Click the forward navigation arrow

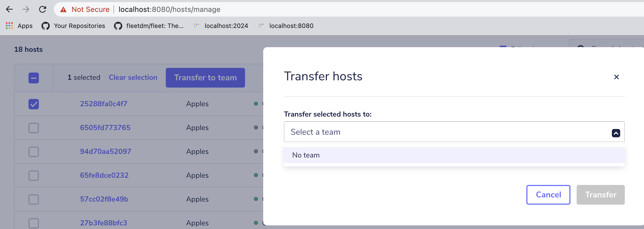click(26, 9)
